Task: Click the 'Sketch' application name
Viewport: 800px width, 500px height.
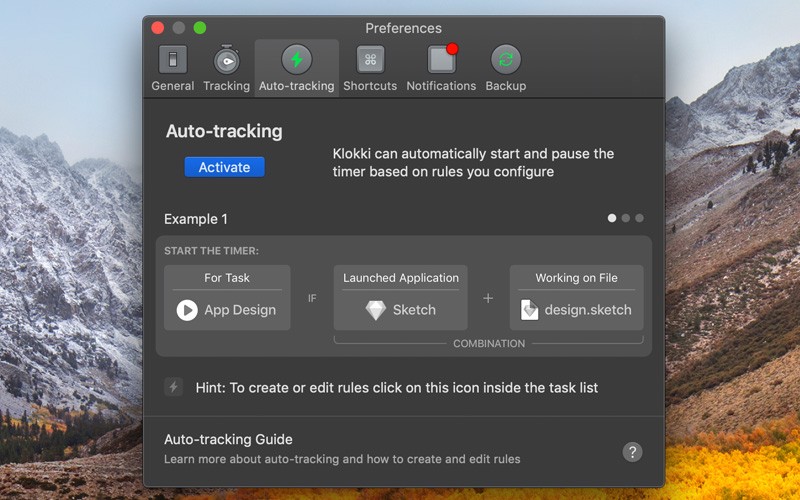Action: [414, 310]
